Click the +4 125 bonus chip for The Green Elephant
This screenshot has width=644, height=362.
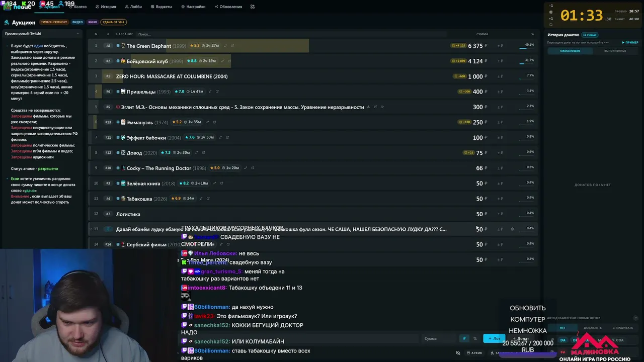(459, 46)
